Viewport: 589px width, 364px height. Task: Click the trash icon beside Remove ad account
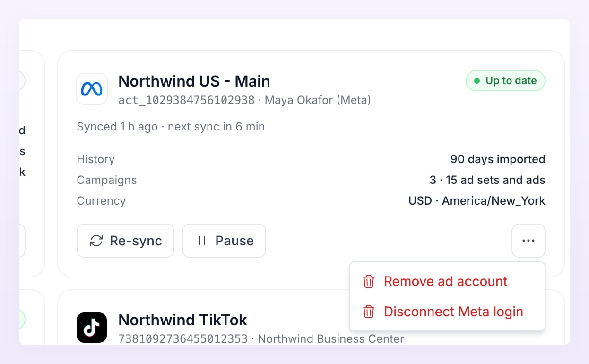point(369,281)
